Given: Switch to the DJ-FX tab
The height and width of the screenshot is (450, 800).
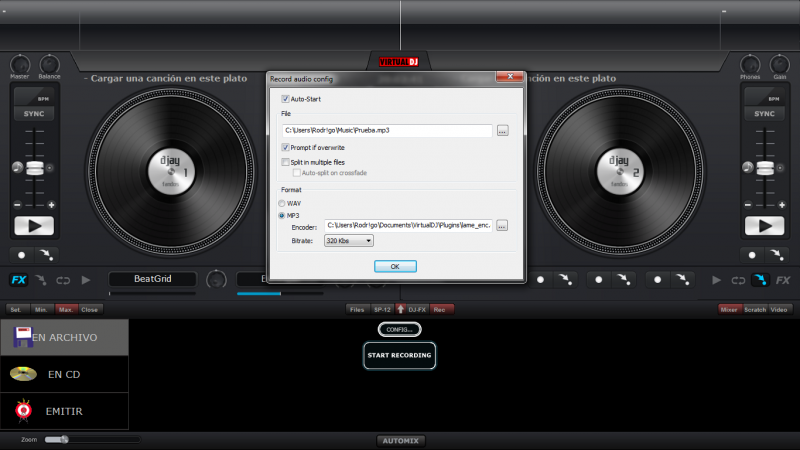Looking at the screenshot, I should tap(417, 310).
